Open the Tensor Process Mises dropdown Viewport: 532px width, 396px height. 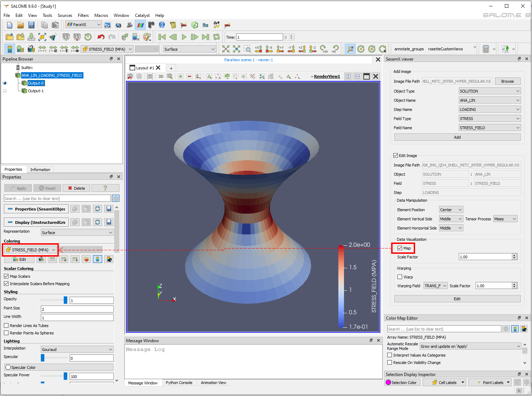505,219
